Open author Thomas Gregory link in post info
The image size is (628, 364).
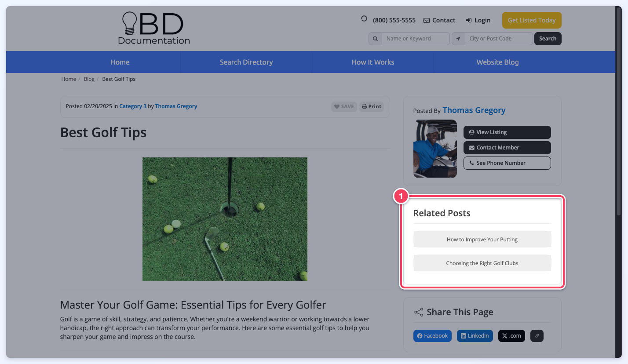coord(176,106)
